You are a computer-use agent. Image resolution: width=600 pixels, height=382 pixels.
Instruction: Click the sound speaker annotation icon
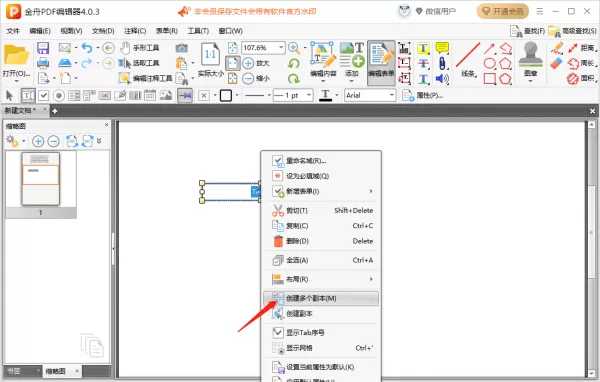pyautogui.click(x=442, y=78)
